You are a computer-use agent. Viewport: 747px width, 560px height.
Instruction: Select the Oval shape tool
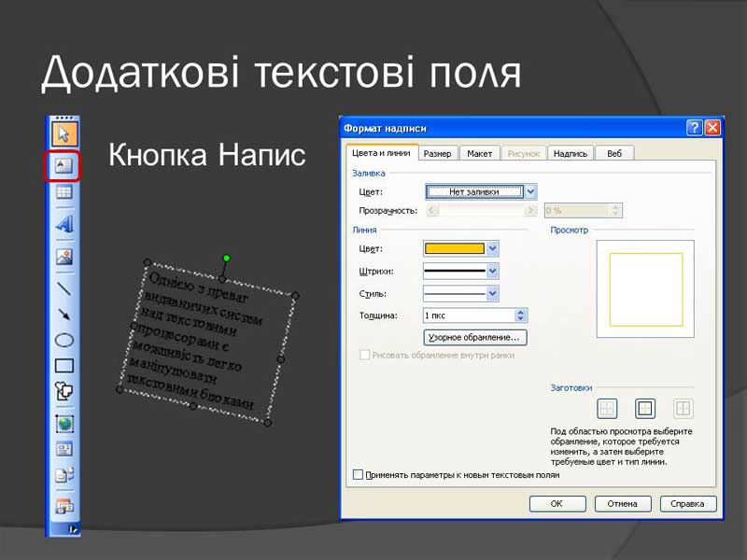click(63, 341)
